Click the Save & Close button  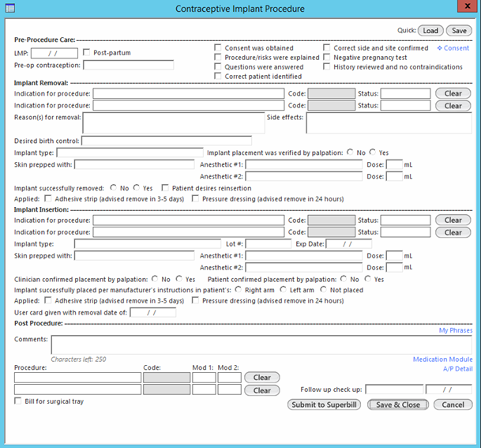[x=398, y=405]
